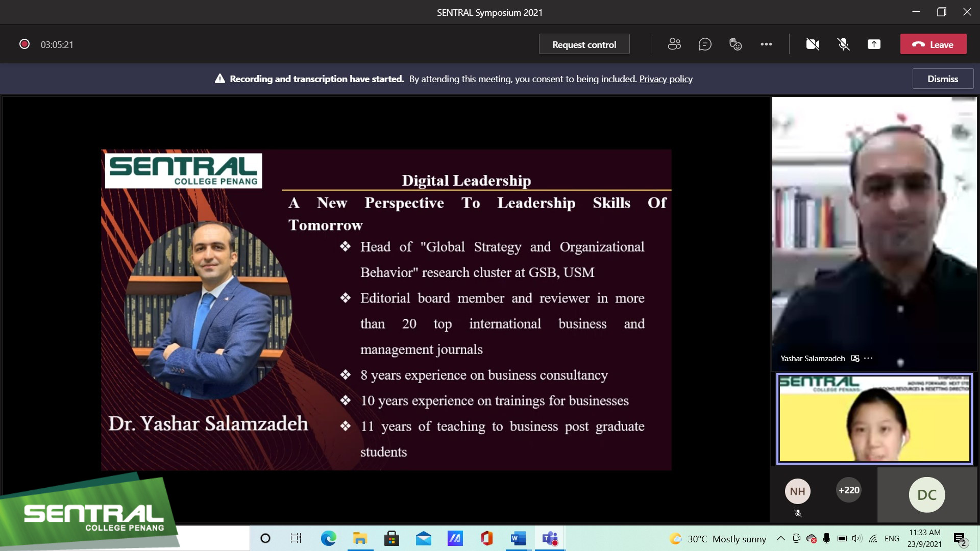This screenshot has width=980, height=551.
Task: Show the +220 additional participants
Action: coord(849,490)
